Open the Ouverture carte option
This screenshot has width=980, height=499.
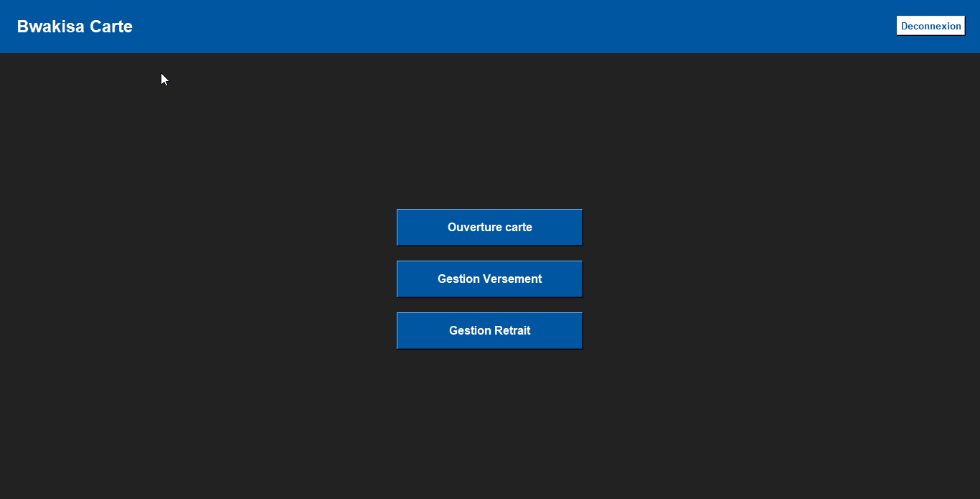point(489,227)
